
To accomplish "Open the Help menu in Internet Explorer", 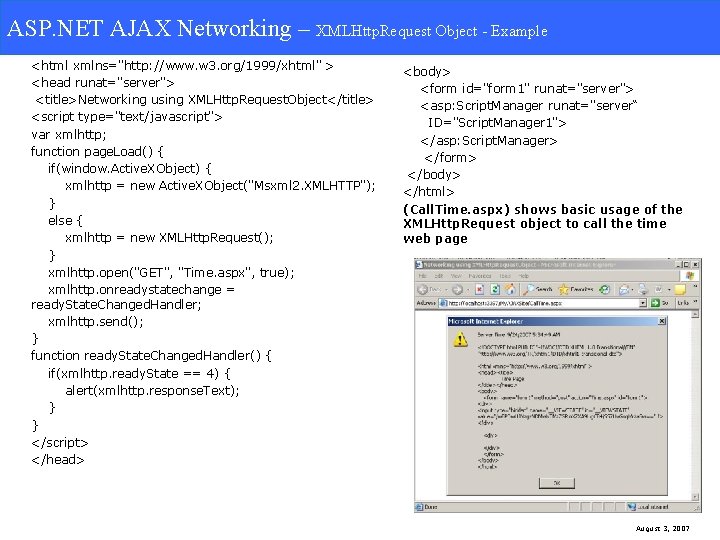I will pyautogui.click(x=524, y=276).
